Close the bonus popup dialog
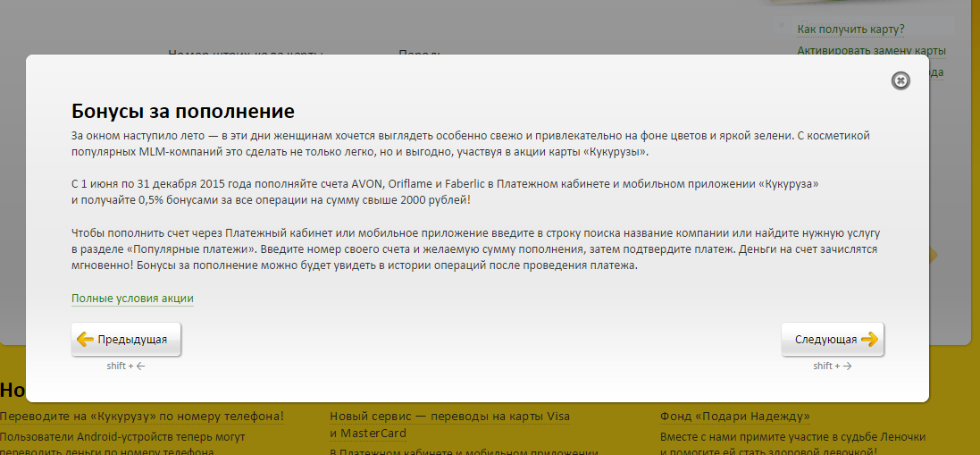This screenshot has width=980, height=455. (x=900, y=80)
